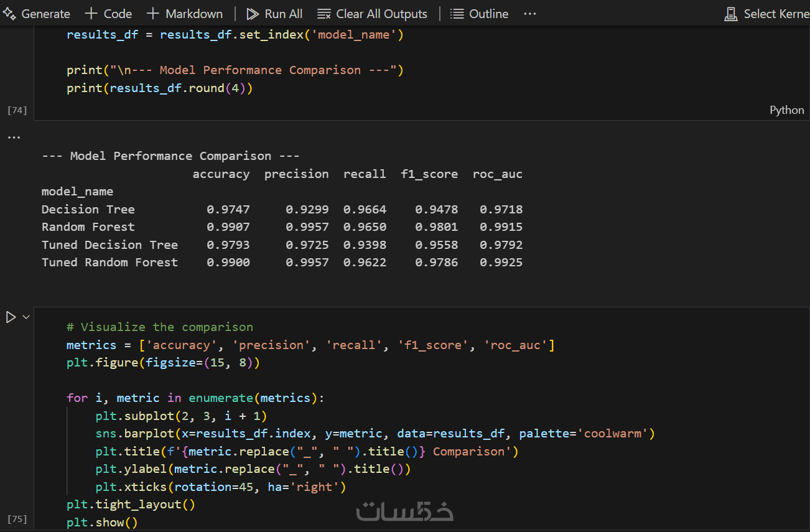810x532 pixels.
Task: Click the Generate sparkle icon
Action: pos(9,14)
